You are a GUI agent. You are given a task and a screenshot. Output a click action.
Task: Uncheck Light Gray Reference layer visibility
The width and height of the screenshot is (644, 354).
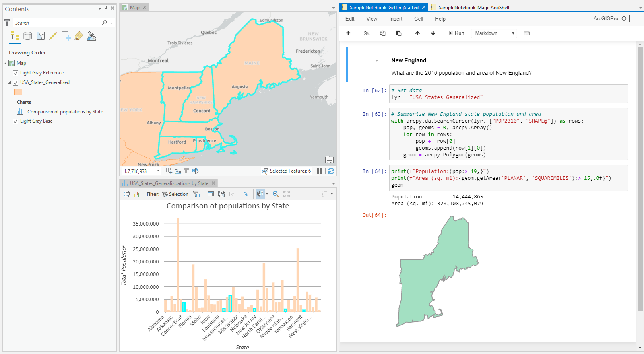point(16,73)
